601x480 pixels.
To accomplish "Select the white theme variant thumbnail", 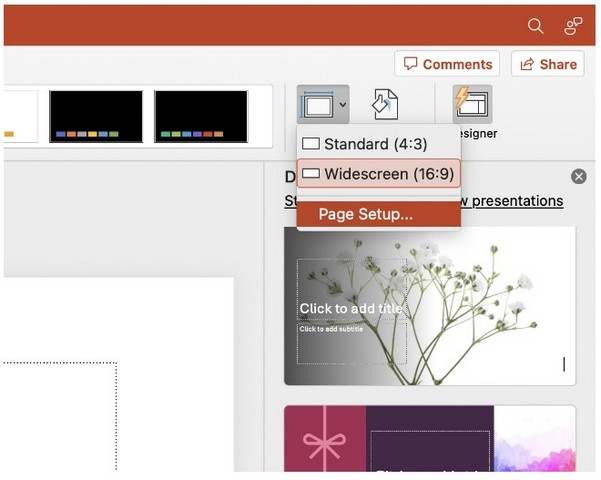I will pyautogui.click(x=20, y=116).
